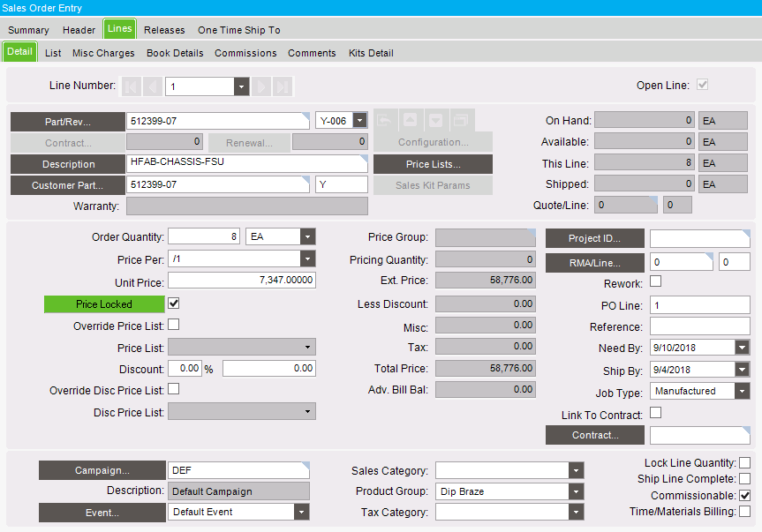The width and height of the screenshot is (762, 532).
Task: Open the Comments sub-tab
Action: point(312,53)
